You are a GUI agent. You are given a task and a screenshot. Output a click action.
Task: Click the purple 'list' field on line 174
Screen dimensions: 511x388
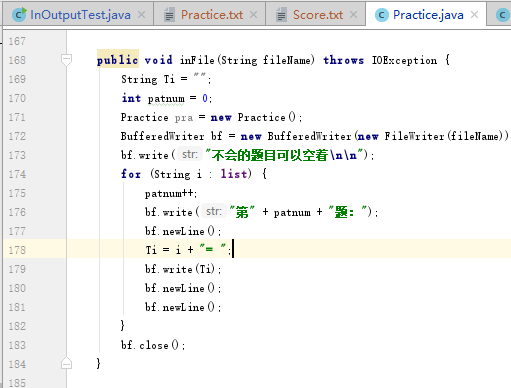pyautogui.click(x=234, y=174)
